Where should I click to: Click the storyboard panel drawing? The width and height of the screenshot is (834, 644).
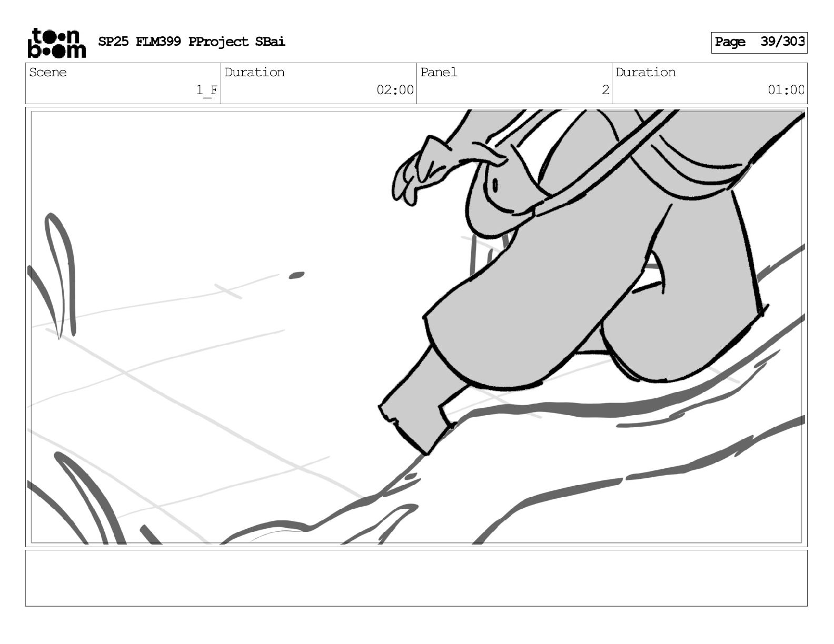click(416, 327)
